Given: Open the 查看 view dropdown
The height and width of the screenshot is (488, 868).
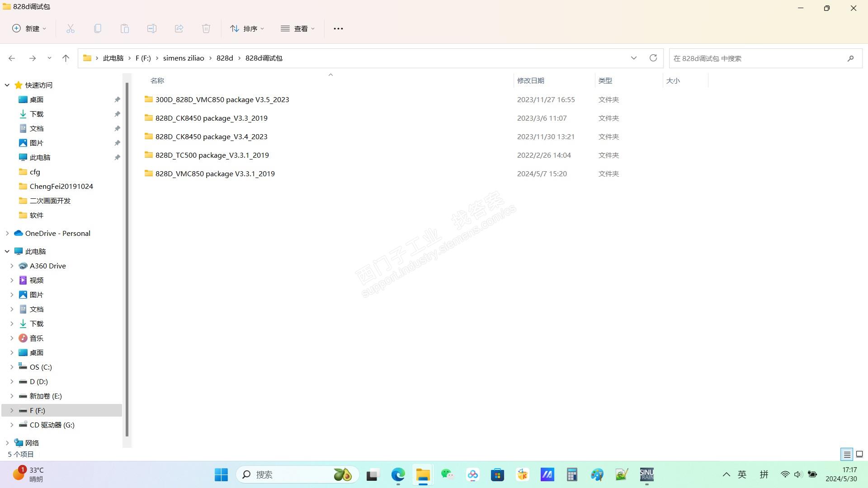Looking at the screenshot, I should [x=297, y=28].
